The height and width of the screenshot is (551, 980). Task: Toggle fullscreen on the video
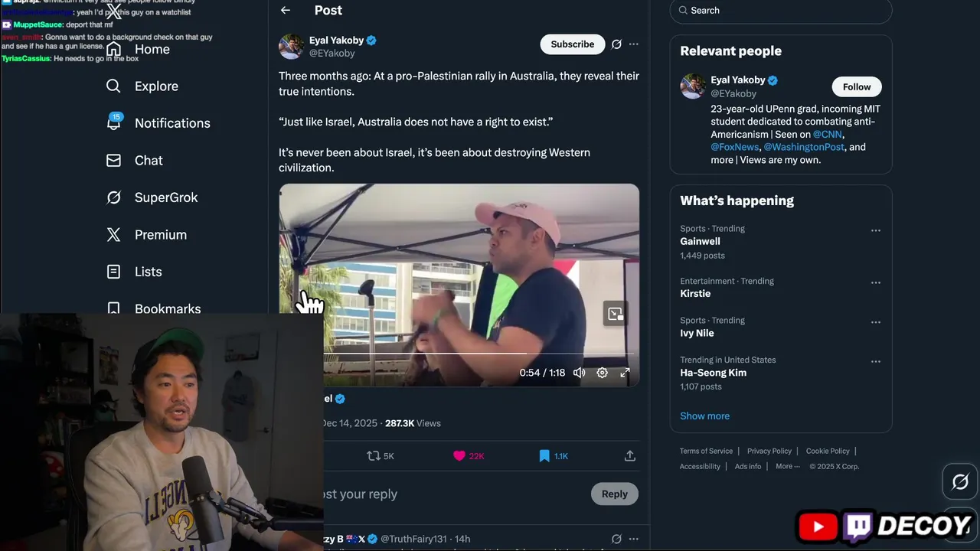coord(625,373)
